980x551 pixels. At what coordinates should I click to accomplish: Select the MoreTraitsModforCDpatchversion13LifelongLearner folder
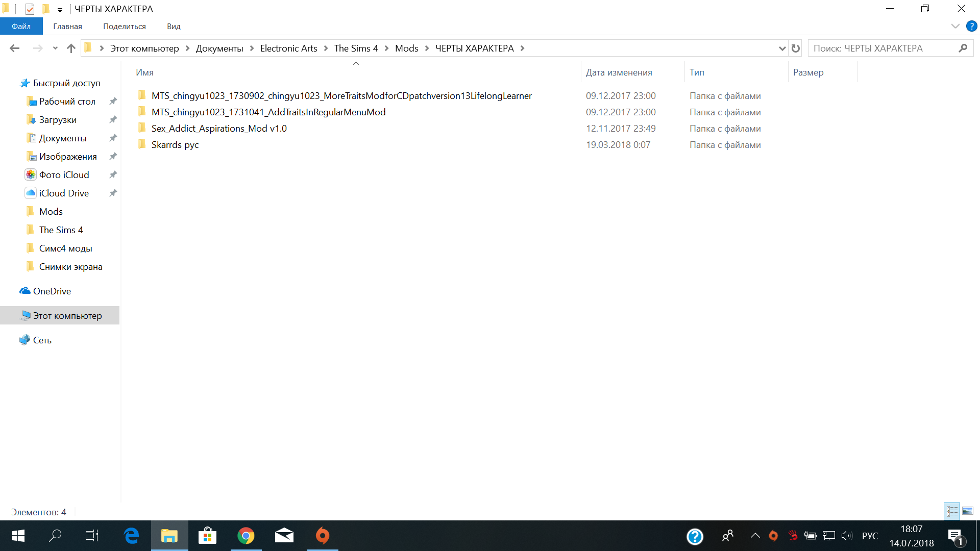(341, 96)
